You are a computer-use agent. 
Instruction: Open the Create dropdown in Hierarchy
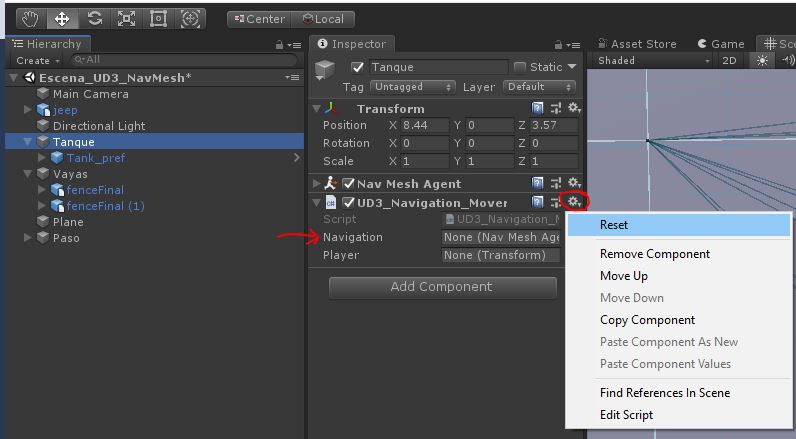pos(38,60)
